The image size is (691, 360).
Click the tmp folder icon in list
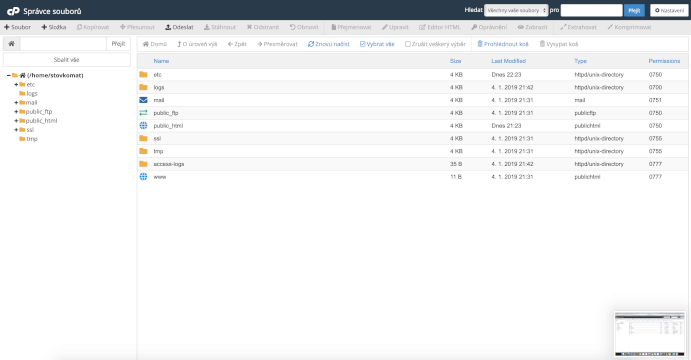[143, 151]
